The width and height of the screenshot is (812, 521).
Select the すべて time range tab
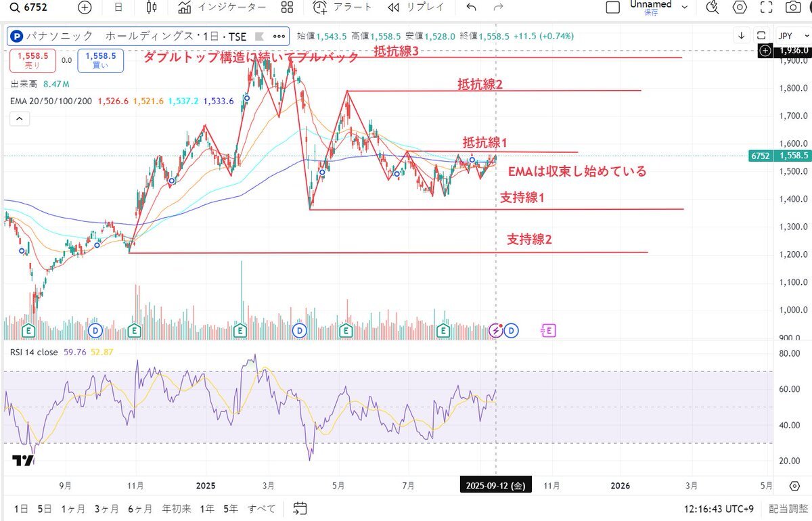click(x=261, y=507)
